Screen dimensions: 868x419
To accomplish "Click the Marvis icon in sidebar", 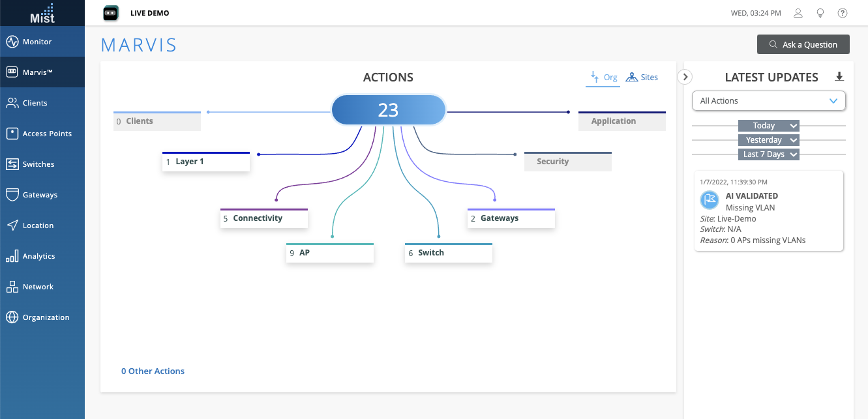I will pyautogui.click(x=12, y=72).
